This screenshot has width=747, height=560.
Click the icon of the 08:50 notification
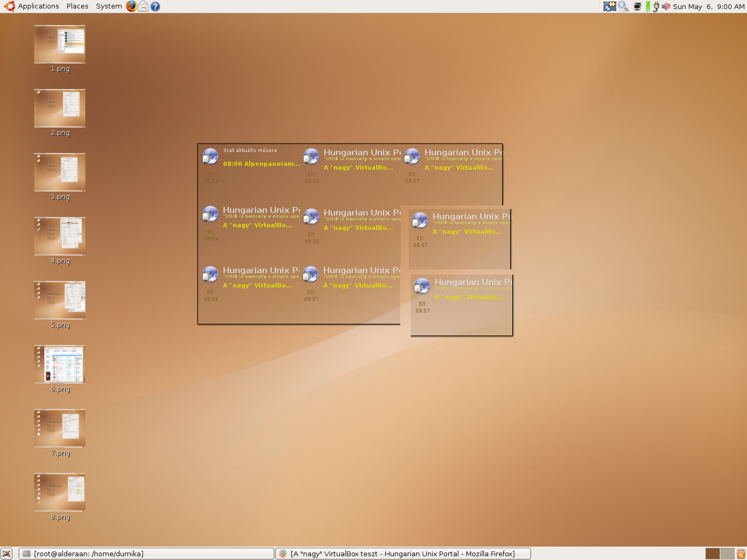(x=311, y=156)
